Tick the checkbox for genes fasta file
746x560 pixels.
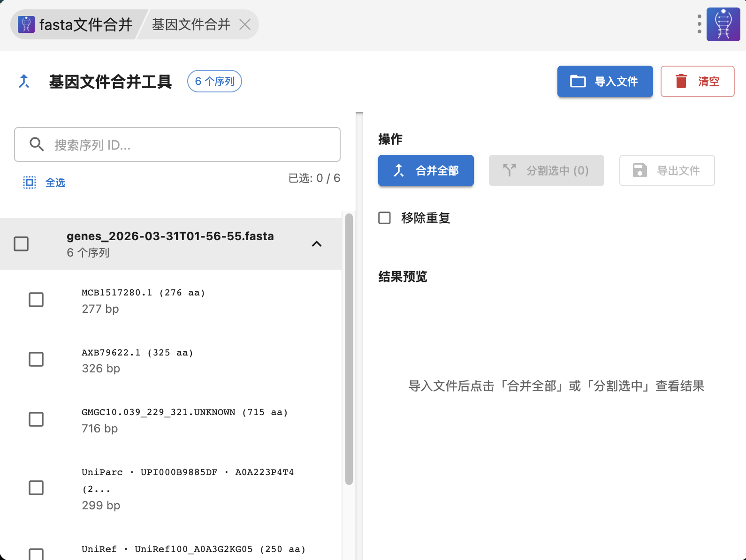[21, 244]
